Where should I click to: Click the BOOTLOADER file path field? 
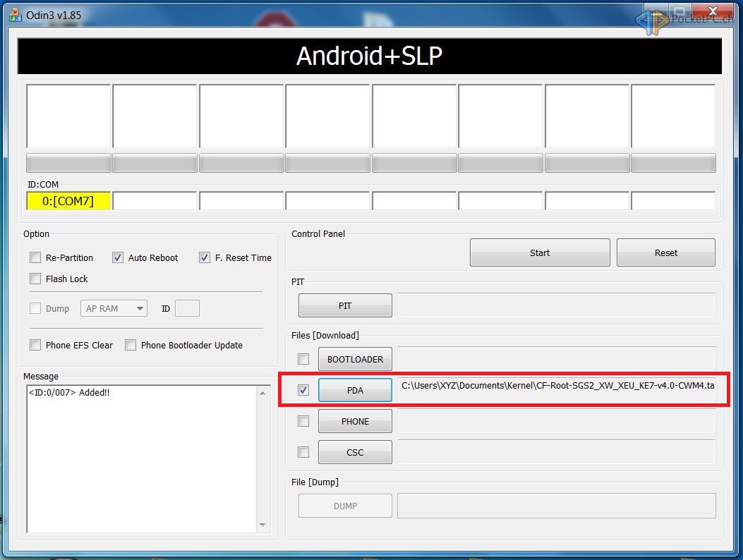(x=556, y=359)
